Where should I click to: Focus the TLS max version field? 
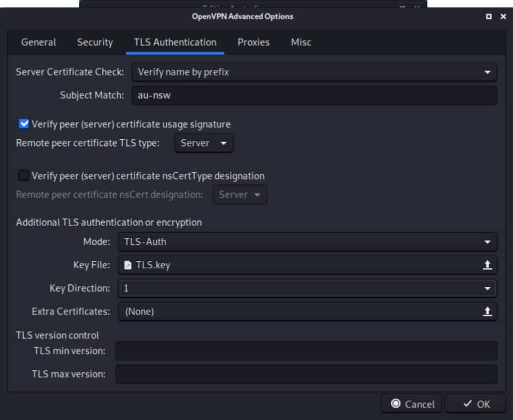[x=306, y=374]
